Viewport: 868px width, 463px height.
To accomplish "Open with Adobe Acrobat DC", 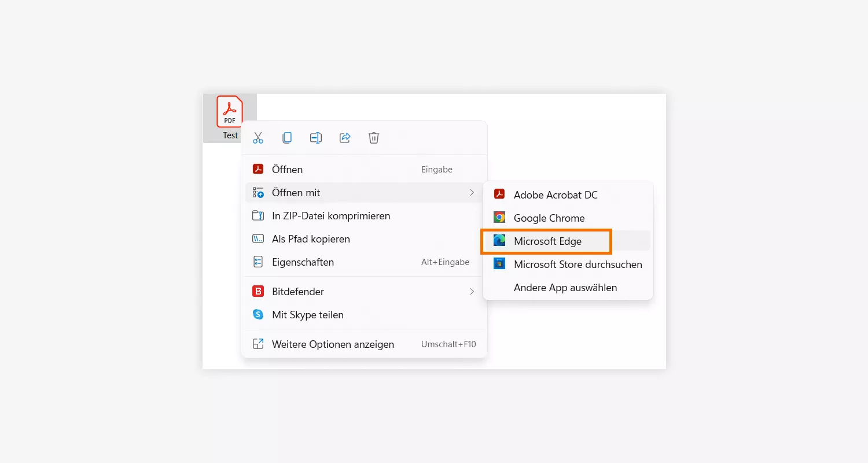I will coord(568,195).
